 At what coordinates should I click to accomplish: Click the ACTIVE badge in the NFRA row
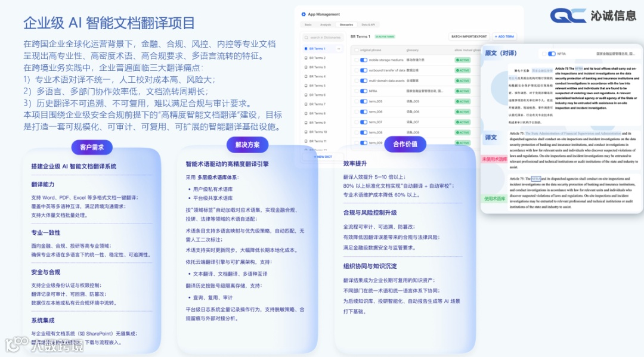tap(463, 91)
